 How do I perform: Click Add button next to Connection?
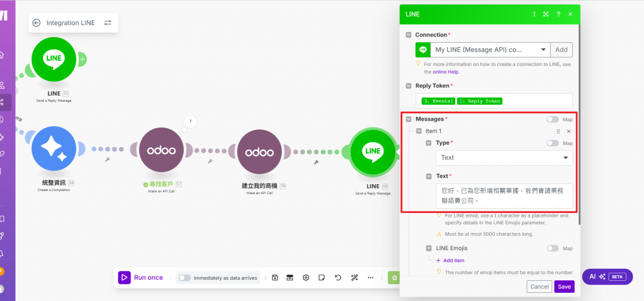pos(562,50)
